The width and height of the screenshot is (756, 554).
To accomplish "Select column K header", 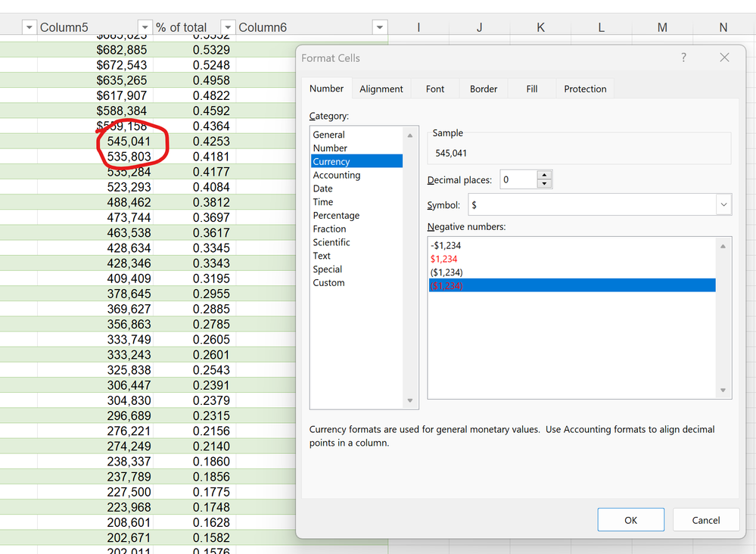I will pyautogui.click(x=540, y=27).
